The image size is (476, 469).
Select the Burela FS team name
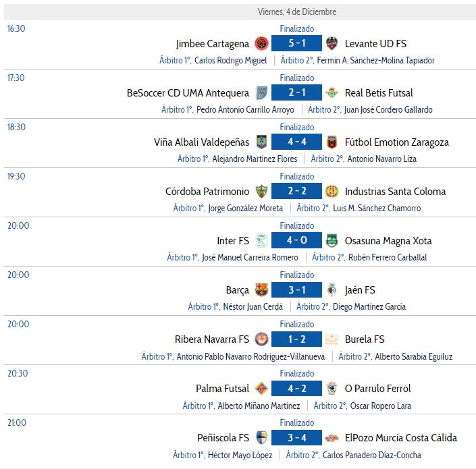click(365, 339)
